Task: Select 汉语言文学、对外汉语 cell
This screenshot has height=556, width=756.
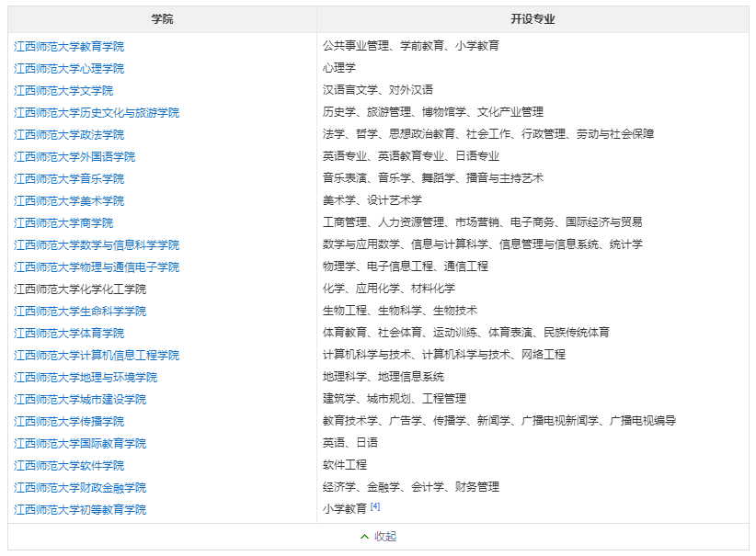Action: (x=377, y=90)
